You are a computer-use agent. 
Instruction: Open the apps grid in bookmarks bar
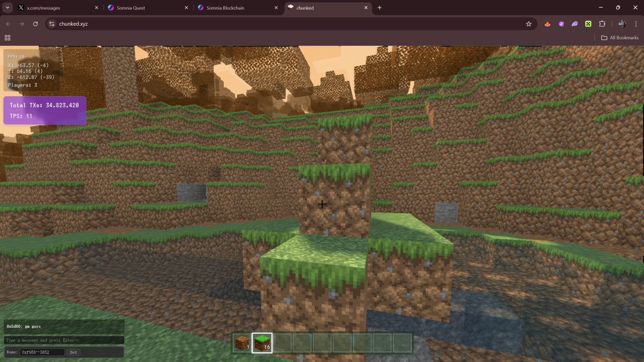pos(8,38)
